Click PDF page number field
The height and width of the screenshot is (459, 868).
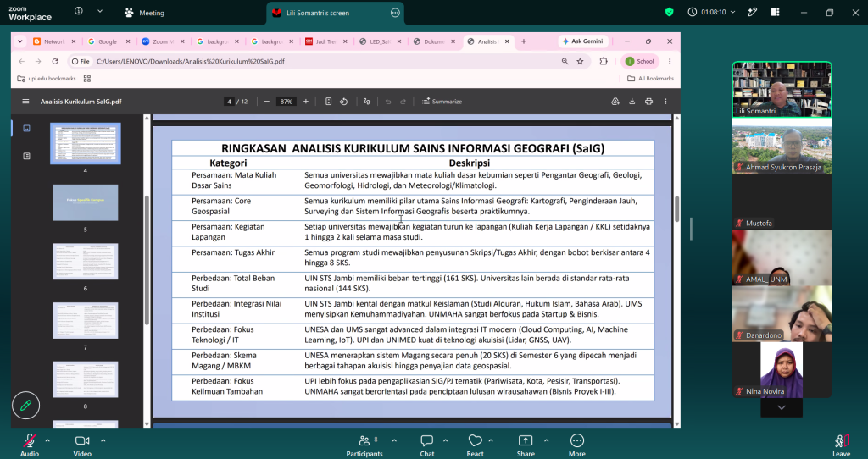229,102
